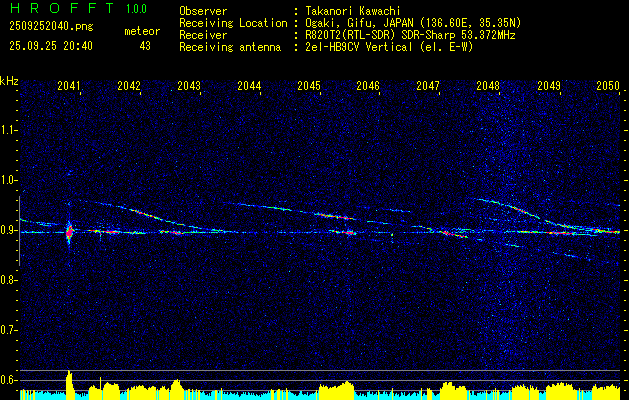Click the 2045 time marker

point(309,86)
